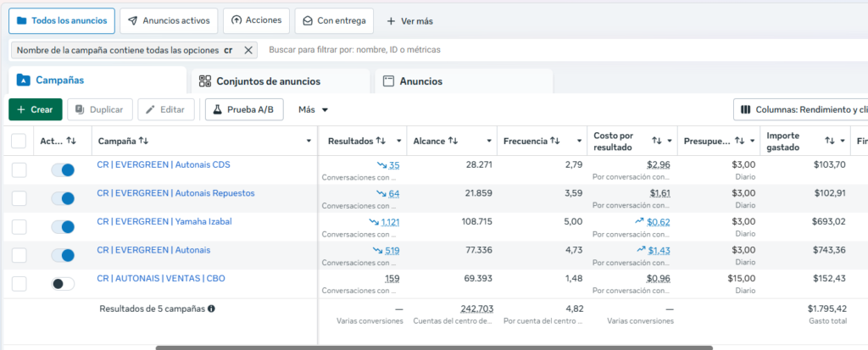Open Importe gastado column dropdown arrow
868x350 pixels.
tap(843, 142)
